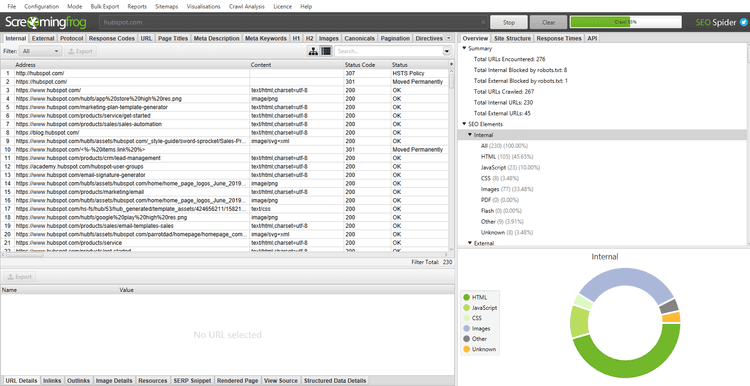
Task: Click the crawl progress bar
Action: 626,22
